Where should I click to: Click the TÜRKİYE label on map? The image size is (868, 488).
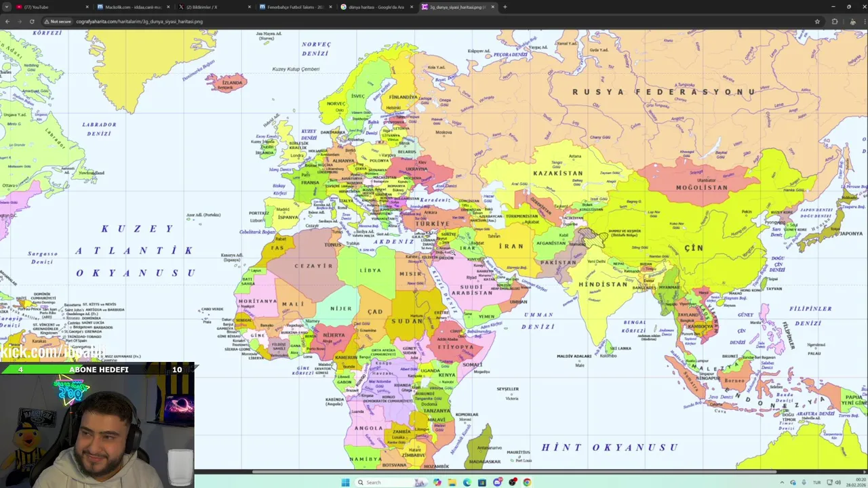[432, 224]
